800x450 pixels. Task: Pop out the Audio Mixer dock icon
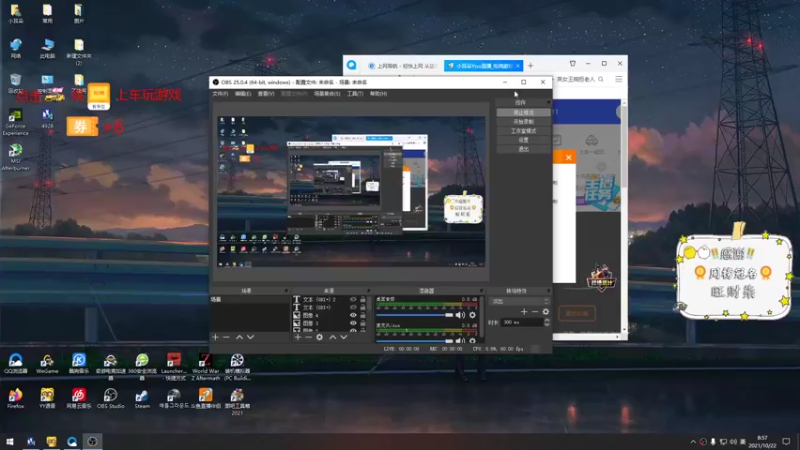click(x=481, y=291)
